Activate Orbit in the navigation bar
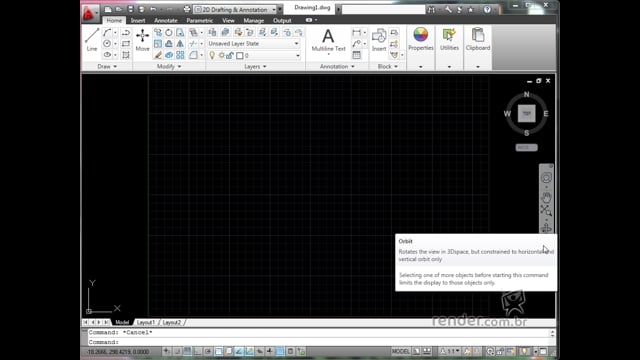 [x=546, y=228]
